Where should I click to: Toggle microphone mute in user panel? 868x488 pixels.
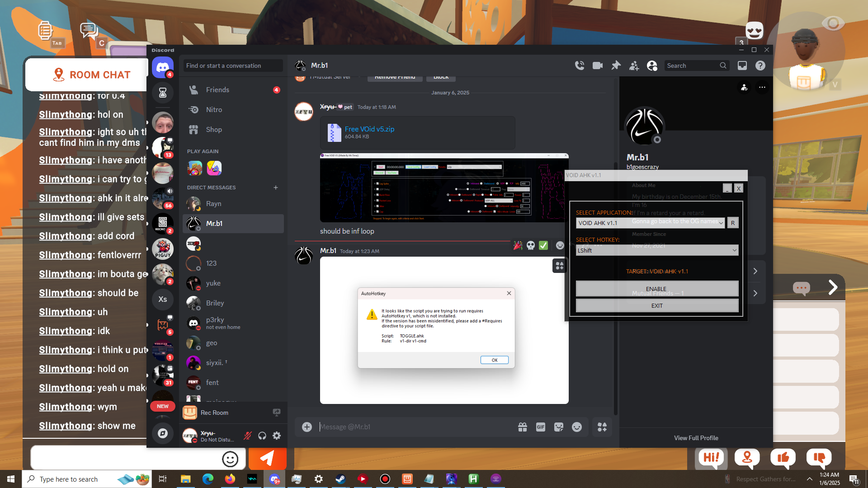[247, 436]
